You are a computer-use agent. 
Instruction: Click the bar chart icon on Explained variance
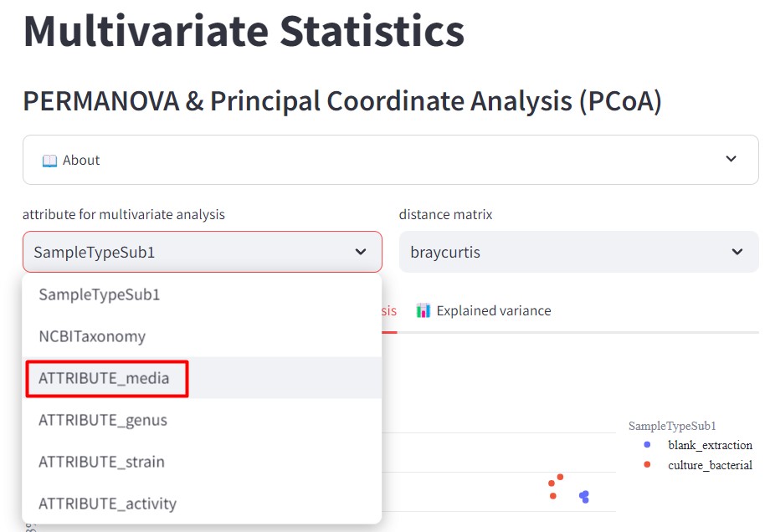[423, 310]
